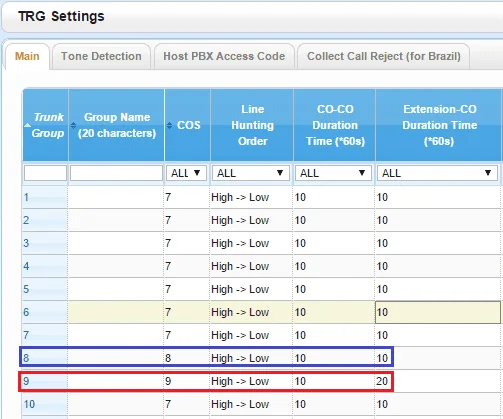
Task: Click Extension-CO value 20 in row 9
Action: click(382, 381)
